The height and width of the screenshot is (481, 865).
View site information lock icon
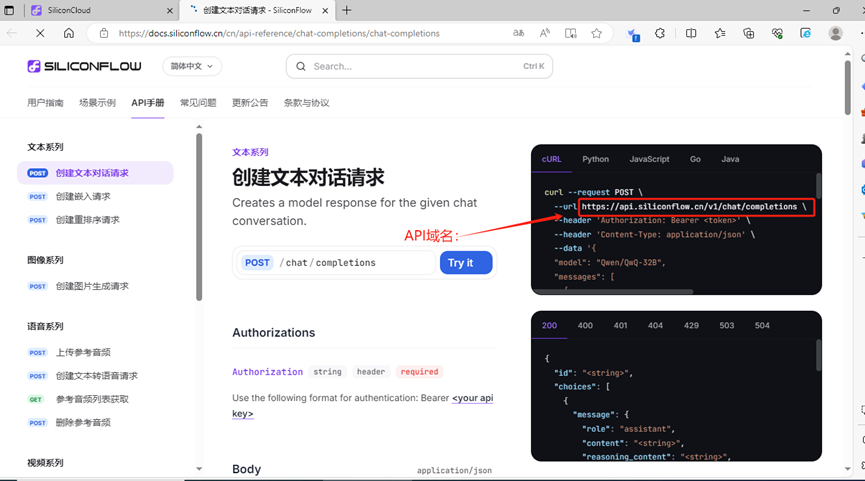pos(104,33)
